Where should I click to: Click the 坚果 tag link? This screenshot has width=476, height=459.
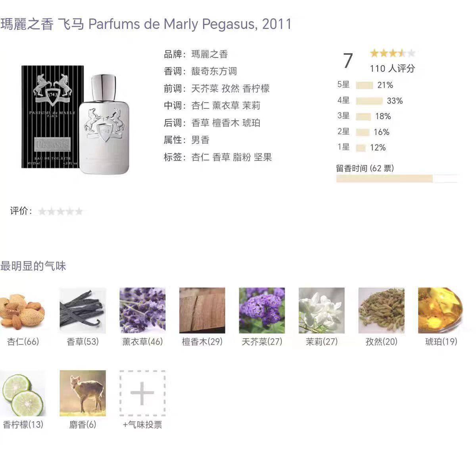tap(263, 157)
